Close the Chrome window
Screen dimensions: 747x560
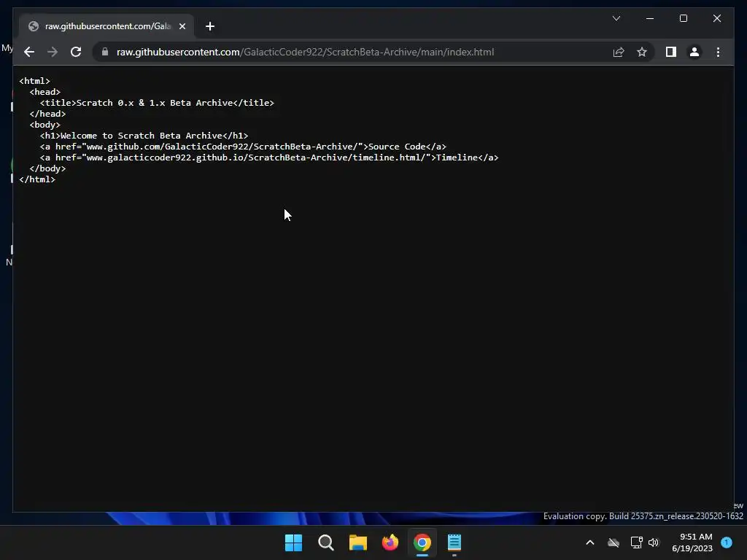[716, 18]
